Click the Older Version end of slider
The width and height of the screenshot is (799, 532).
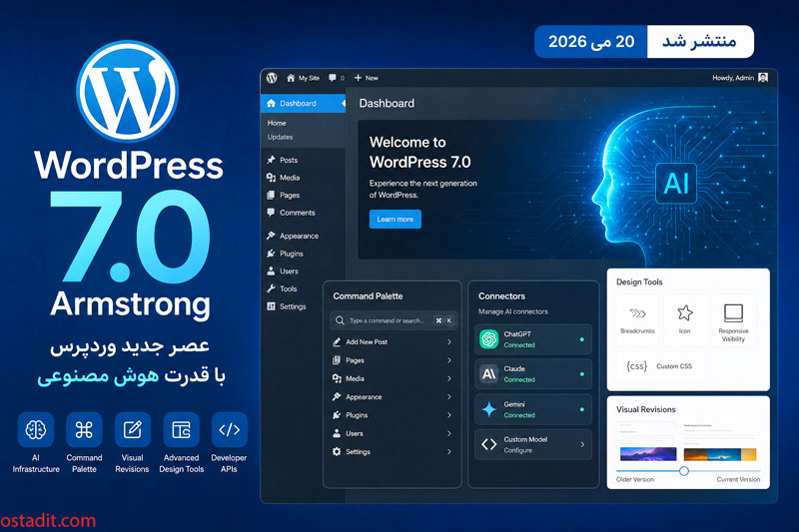point(635,479)
